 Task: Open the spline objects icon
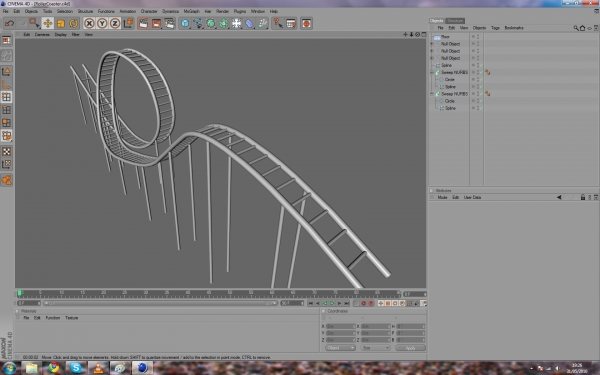pos(198,23)
